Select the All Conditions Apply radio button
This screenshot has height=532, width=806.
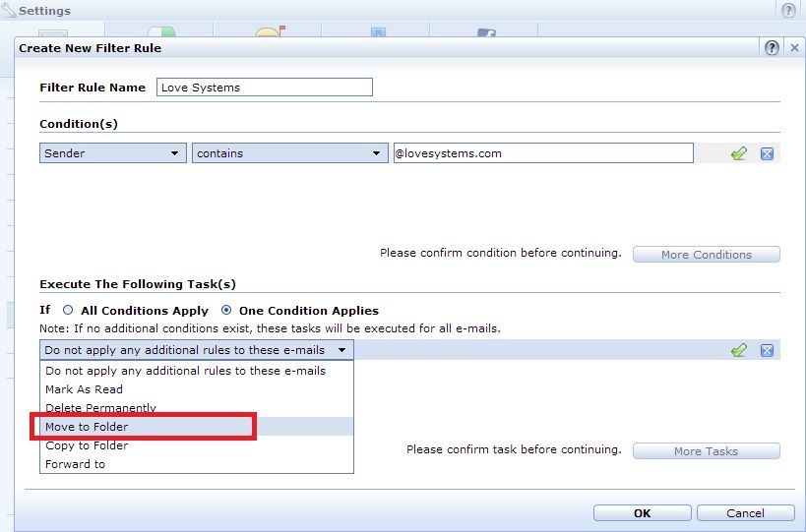tap(68, 310)
